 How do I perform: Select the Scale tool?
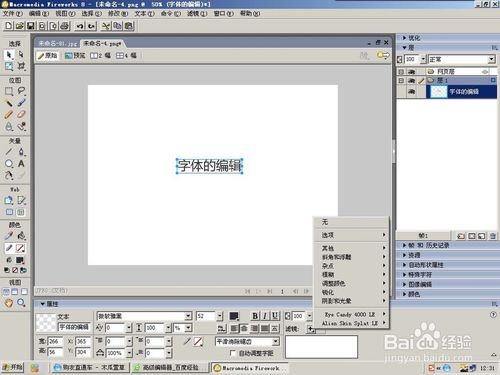(9, 66)
